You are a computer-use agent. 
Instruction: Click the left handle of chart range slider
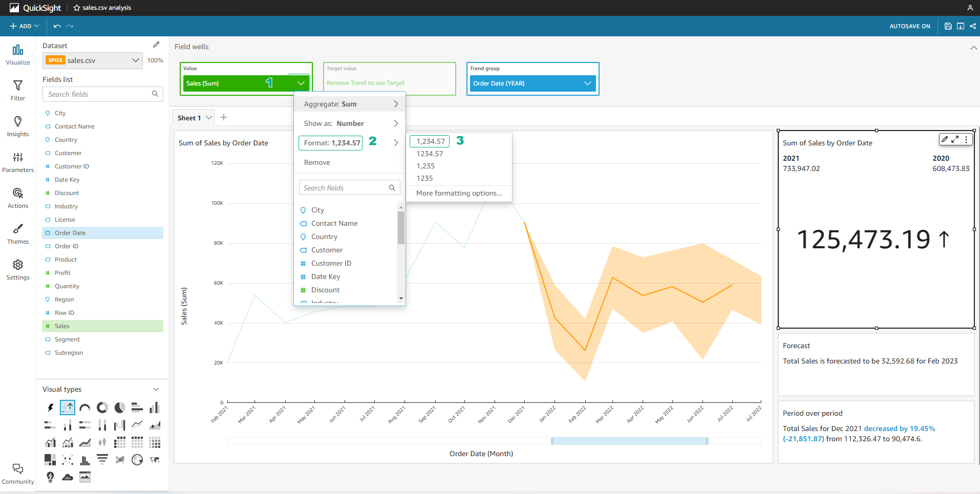[x=552, y=441]
